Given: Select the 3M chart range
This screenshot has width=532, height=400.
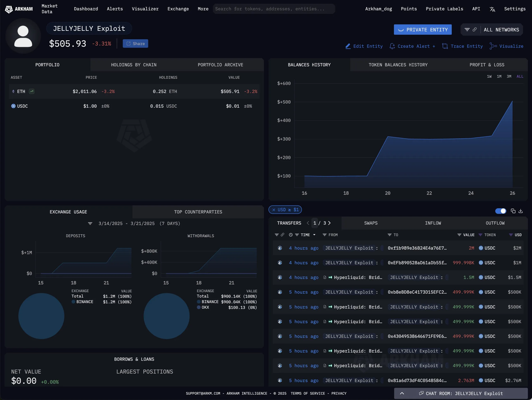Looking at the screenshot, I should 509,76.
